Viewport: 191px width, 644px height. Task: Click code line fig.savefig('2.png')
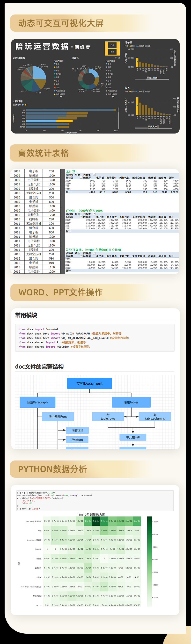point(28,509)
